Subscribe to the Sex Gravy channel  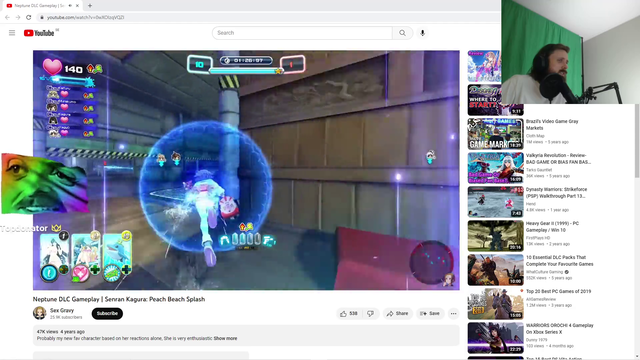pos(107,313)
